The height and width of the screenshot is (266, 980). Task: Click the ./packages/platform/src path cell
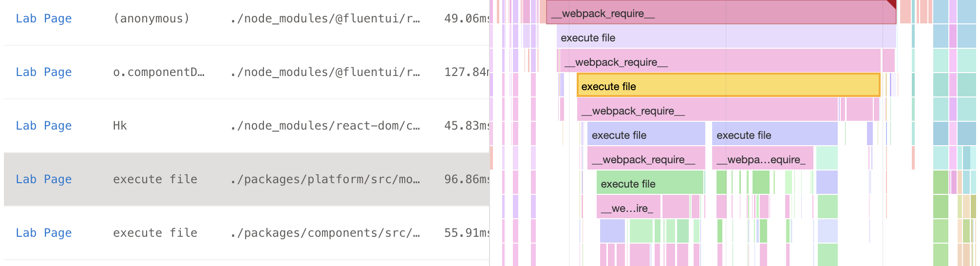click(x=325, y=179)
